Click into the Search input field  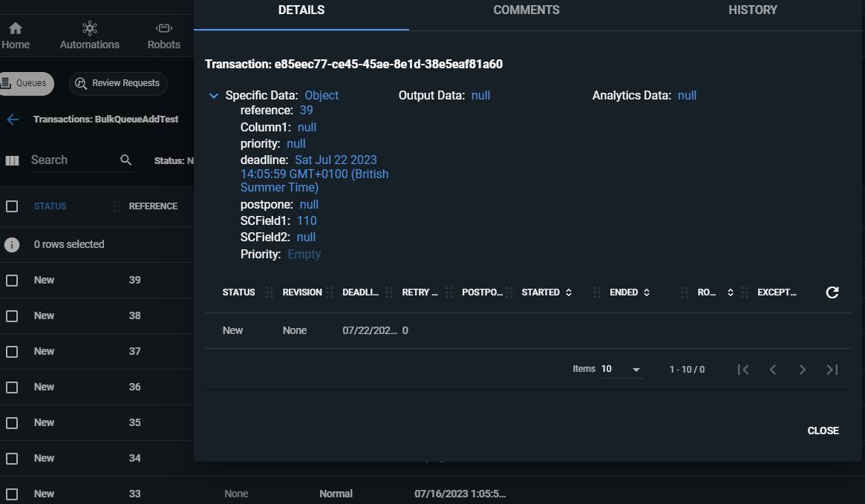74,160
